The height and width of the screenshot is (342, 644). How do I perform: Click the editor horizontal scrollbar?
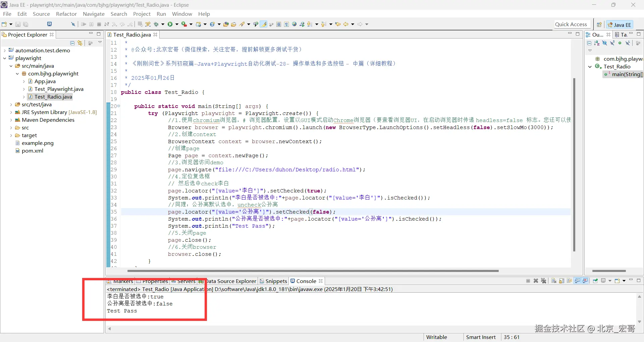pyautogui.click(x=313, y=271)
